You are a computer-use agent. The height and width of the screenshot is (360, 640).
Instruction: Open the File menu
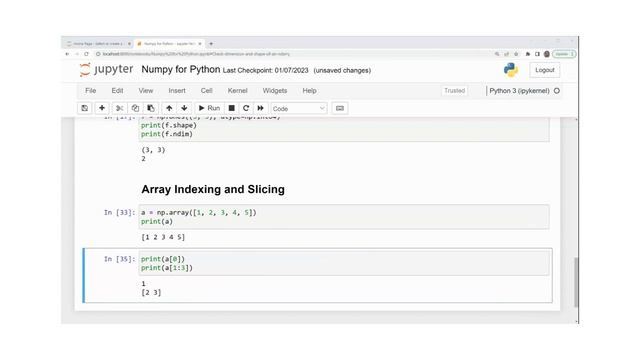coord(91,91)
